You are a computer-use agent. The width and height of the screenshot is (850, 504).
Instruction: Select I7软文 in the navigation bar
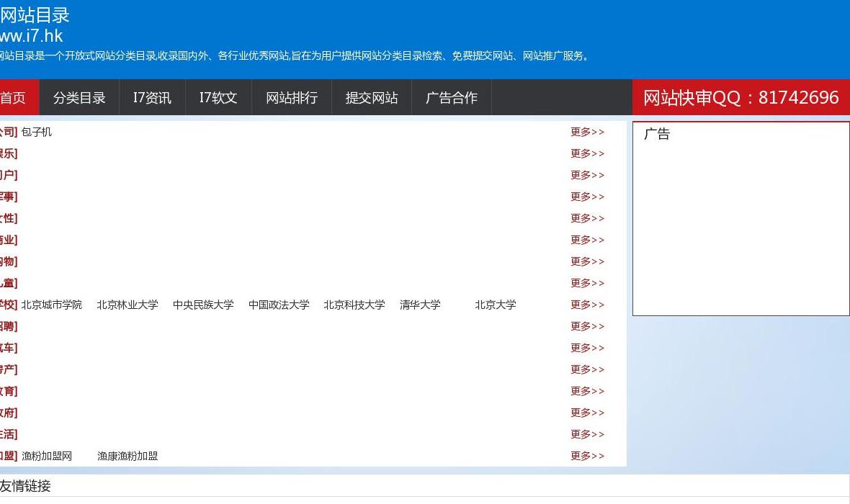[218, 97]
